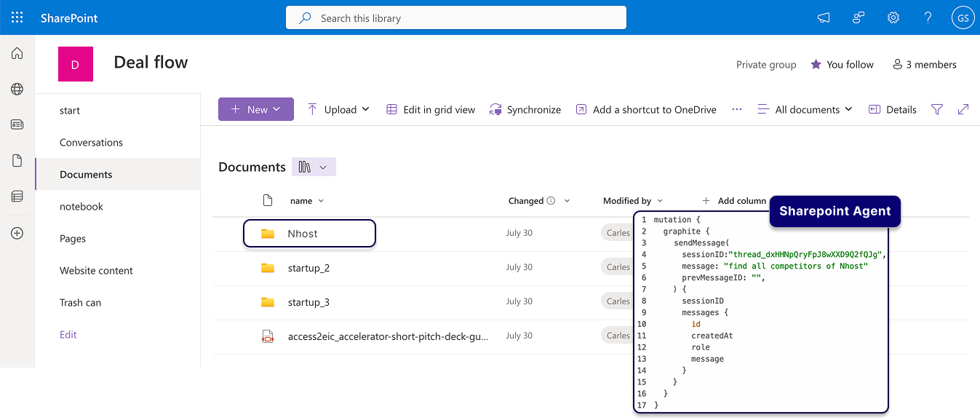Go to Home icon in left rail
This screenshot has width=980, height=420.
17,53
